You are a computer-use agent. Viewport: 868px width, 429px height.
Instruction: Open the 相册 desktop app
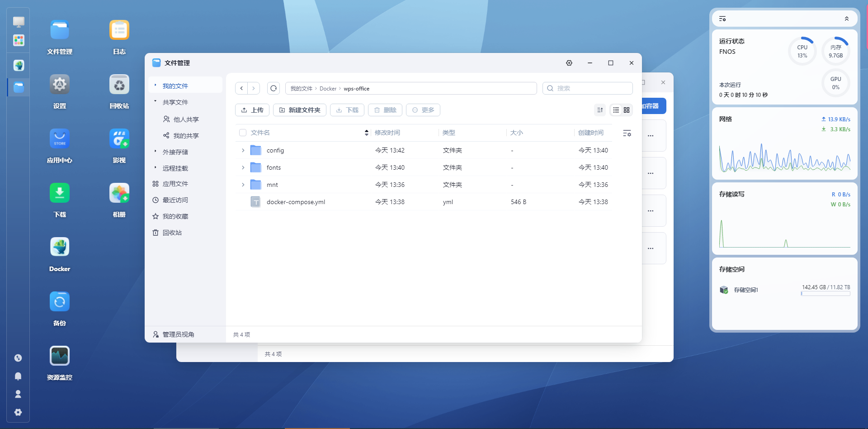point(119,193)
